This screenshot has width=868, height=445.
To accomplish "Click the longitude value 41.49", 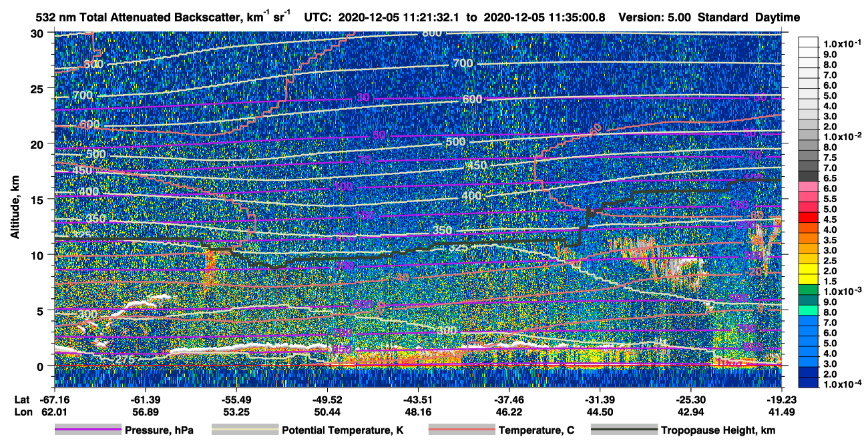I will coord(781,412).
